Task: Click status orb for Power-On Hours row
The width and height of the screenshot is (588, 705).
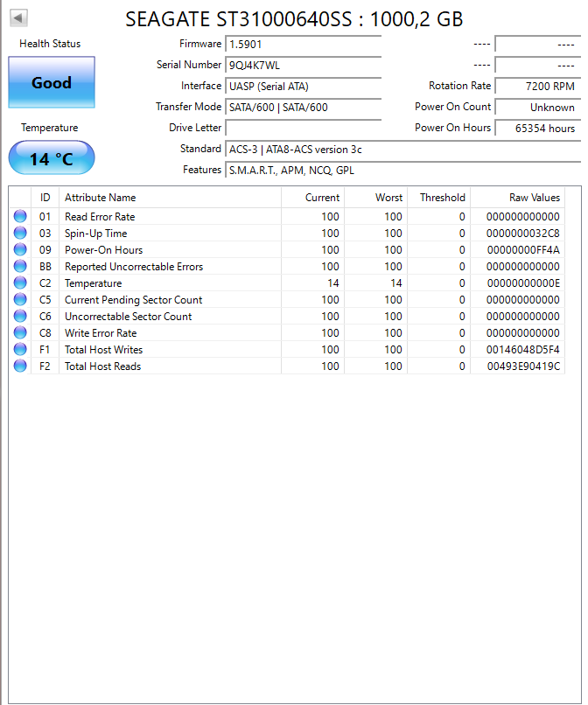Action: point(20,249)
